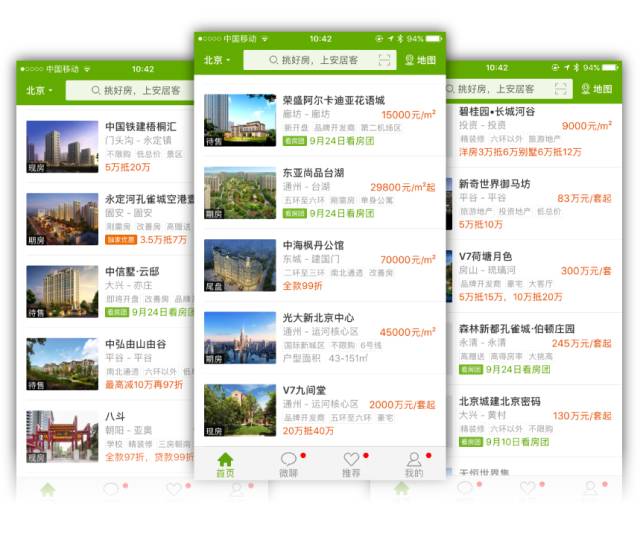The width and height of the screenshot is (640, 543).
Task: Select the 碧桂园•长城河谷 title in right phone
Action: point(497,111)
